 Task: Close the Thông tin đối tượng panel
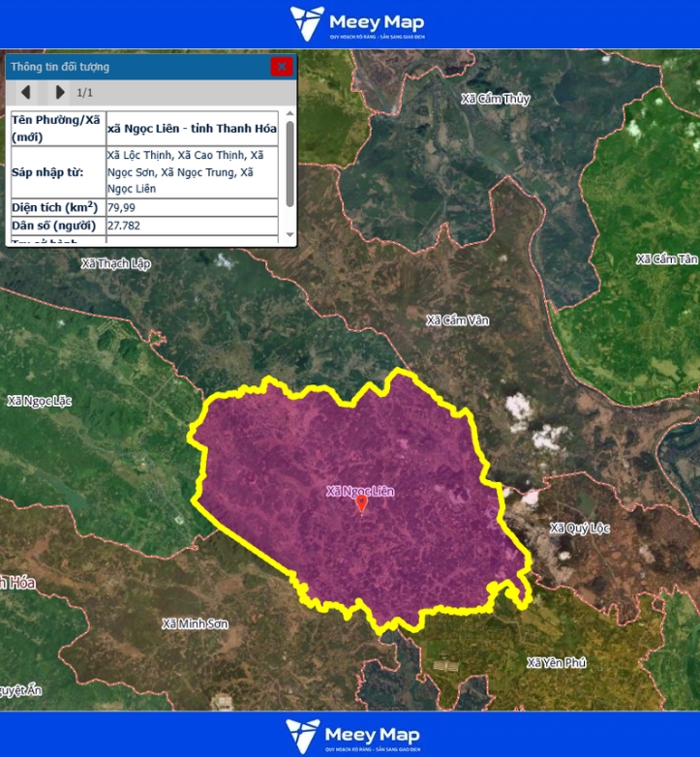[281, 67]
